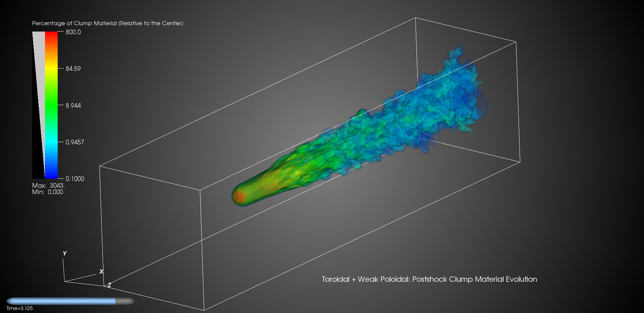Viewport: 644px width, 313px height.
Task: Click the Z axis label of the triad
Action: [109, 285]
